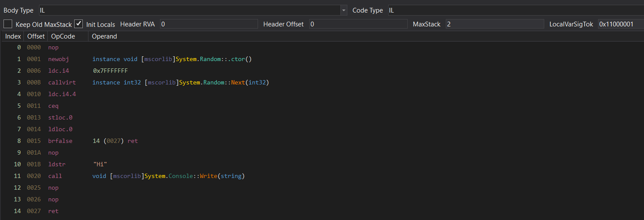The width and height of the screenshot is (644, 220).
Task: Click the Index column header
Action: [13, 36]
